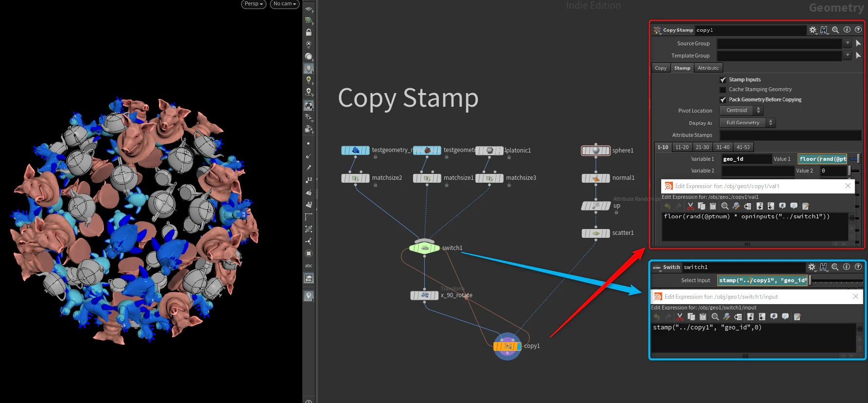868x403 pixels.
Task: Enable Cache Stamping Geometry checkbox
Action: [723, 90]
